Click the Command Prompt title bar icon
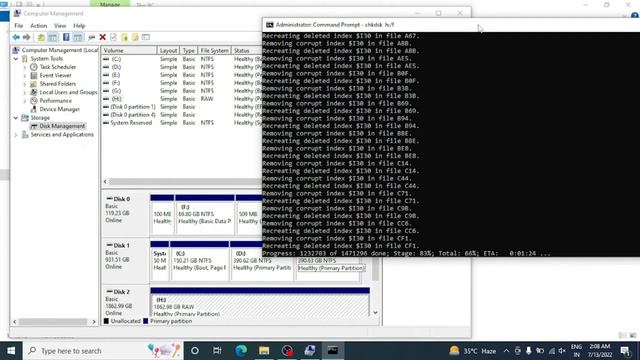Screen dimensions: 640x360 [x=269, y=25]
